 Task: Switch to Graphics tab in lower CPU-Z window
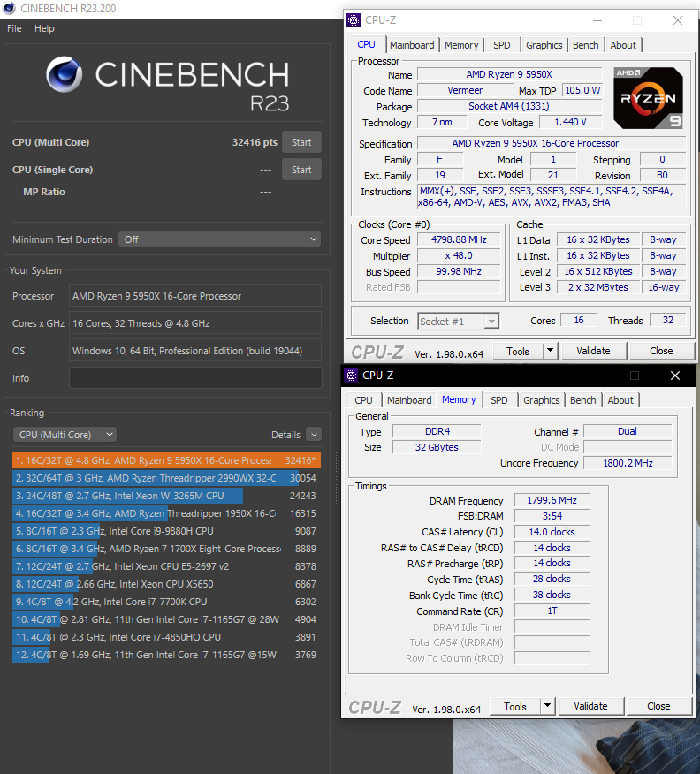point(542,400)
